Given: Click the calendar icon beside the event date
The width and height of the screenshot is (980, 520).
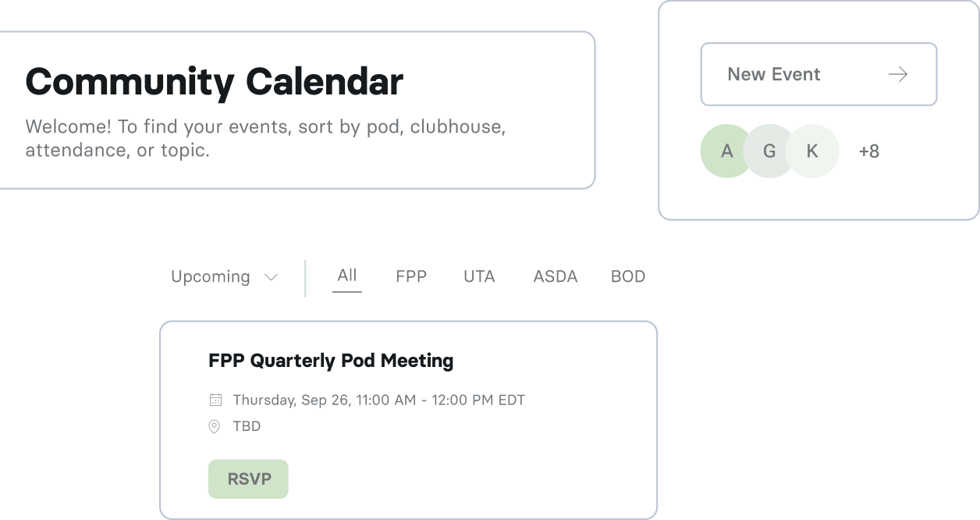Looking at the screenshot, I should click(x=214, y=399).
